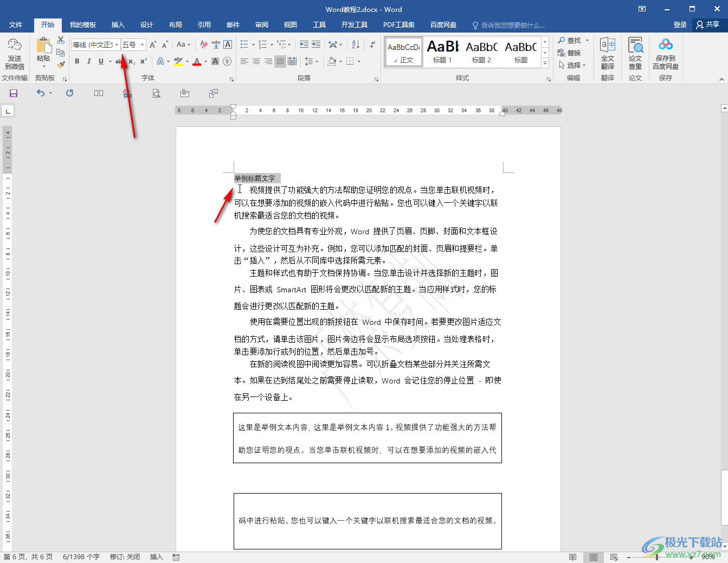Center-align the paragraph

(256, 61)
